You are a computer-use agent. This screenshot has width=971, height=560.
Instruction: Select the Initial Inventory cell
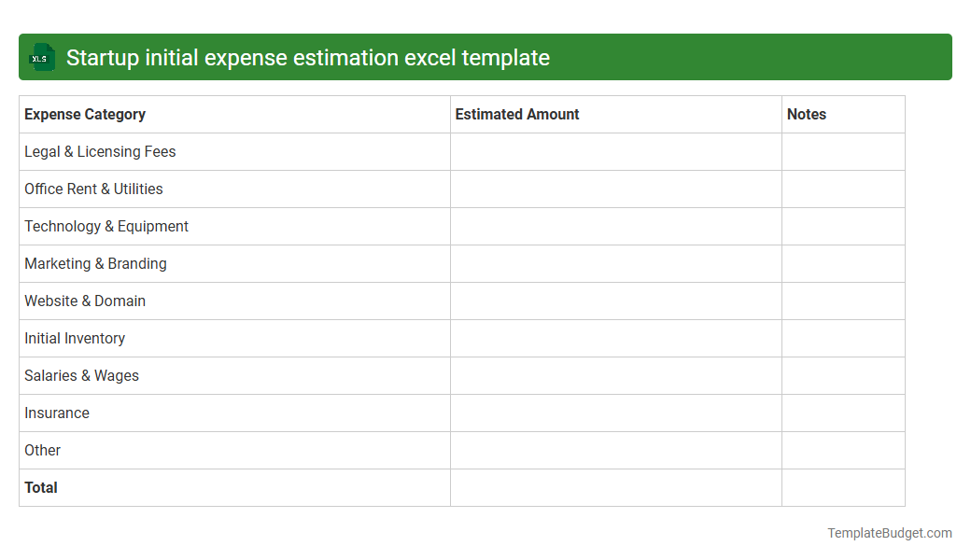(75, 338)
